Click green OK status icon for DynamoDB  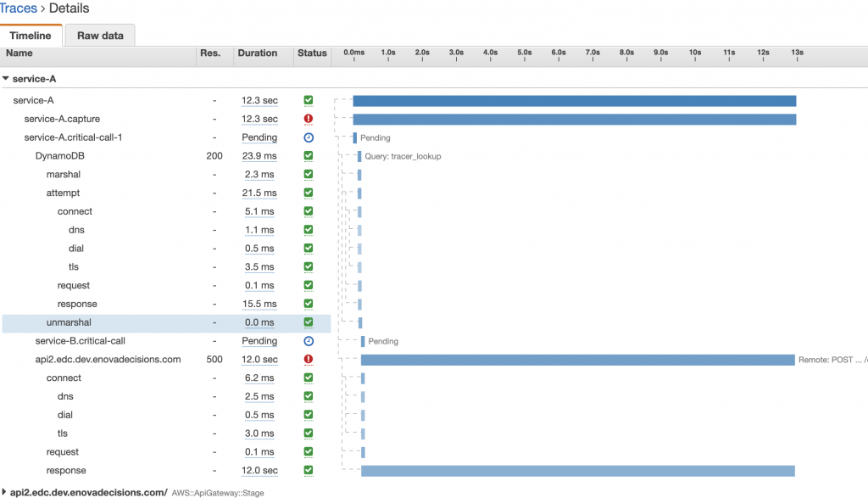(309, 156)
